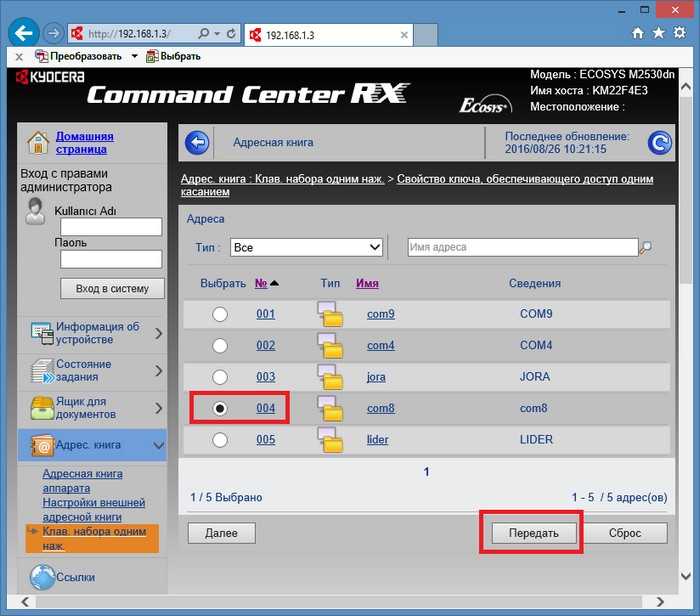Select the radio button for address 005
Screen dimensions: 700x616
coord(220,440)
